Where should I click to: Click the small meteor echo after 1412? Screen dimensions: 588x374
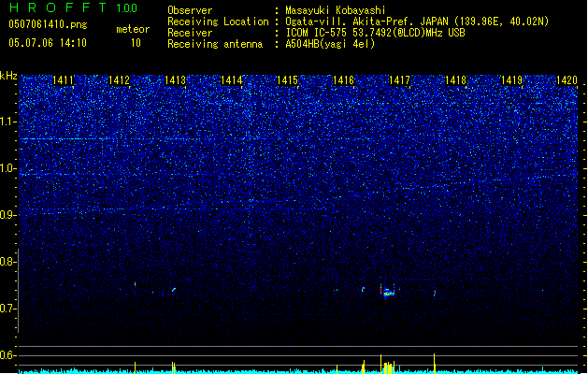click(x=135, y=284)
